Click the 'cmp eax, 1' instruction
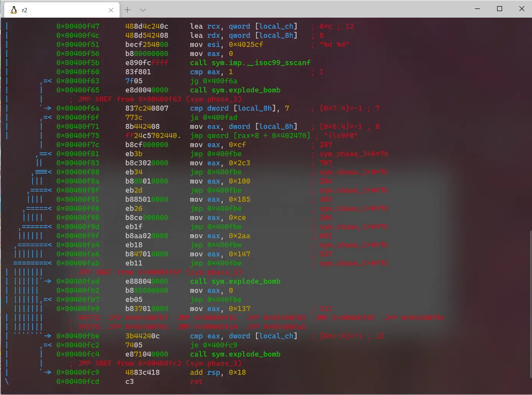This screenshot has height=395, width=532. pyautogui.click(x=212, y=72)
